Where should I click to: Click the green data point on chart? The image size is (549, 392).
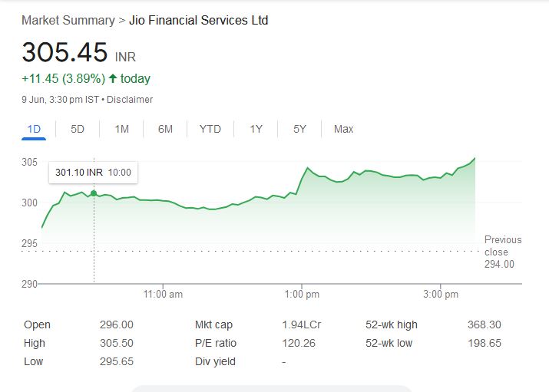94,193
